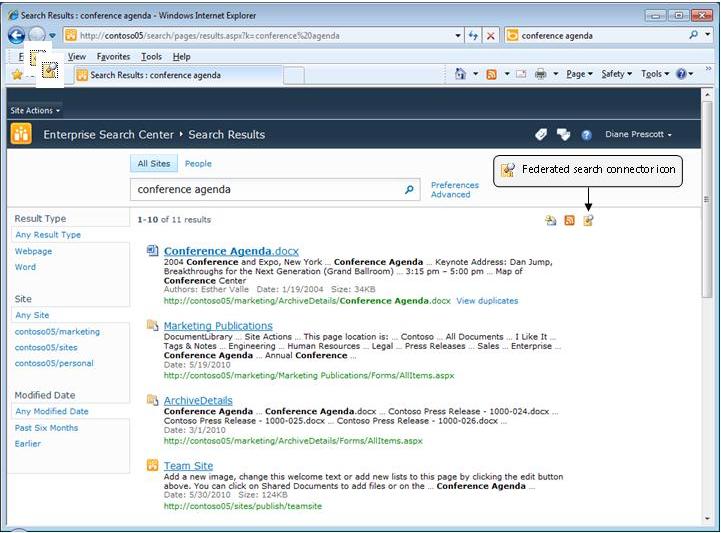
Task: Click the Favorites star icon
Action: [17, 75]
